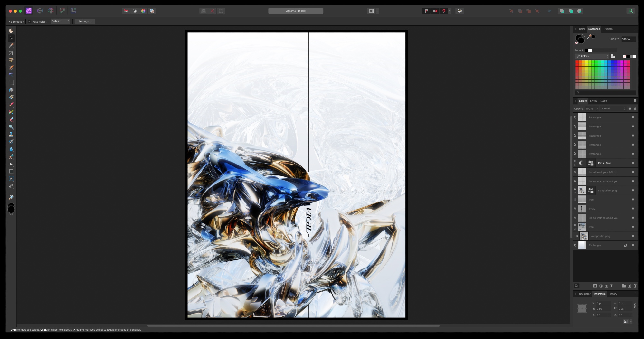Select the Zoom magnifier tool

click(11, 197)
